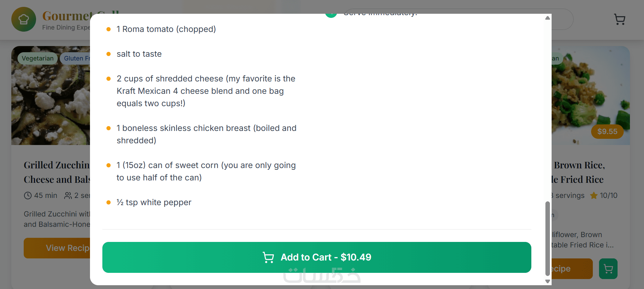
Task: Click the chef hat logo icon
Action: pyautogui.click(x=23, y=19)
